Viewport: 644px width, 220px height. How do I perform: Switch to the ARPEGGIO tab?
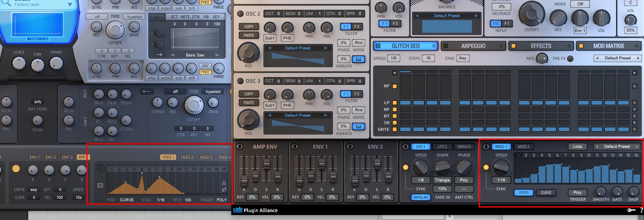[473, 46]
